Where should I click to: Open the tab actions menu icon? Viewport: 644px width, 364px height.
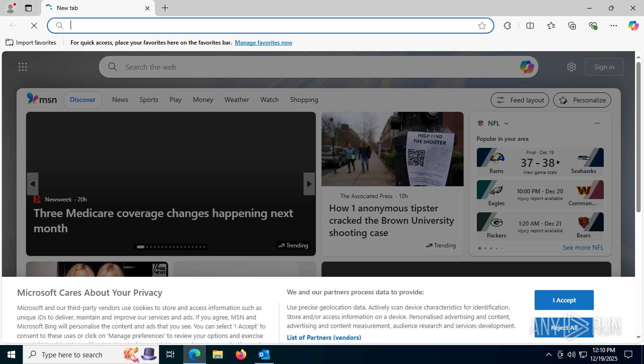click(x=28, y=8)
